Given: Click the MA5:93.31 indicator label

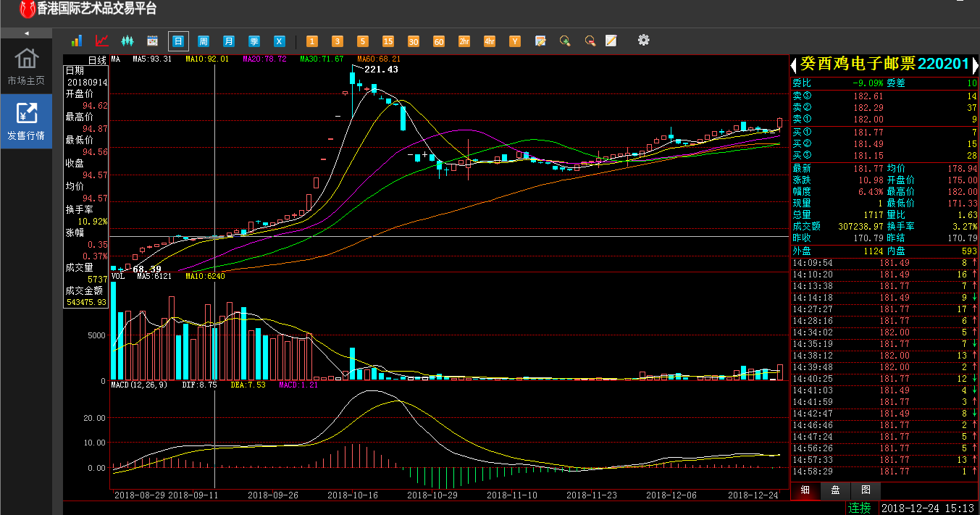Looking at the screenshot, I should tap(152, 59).
